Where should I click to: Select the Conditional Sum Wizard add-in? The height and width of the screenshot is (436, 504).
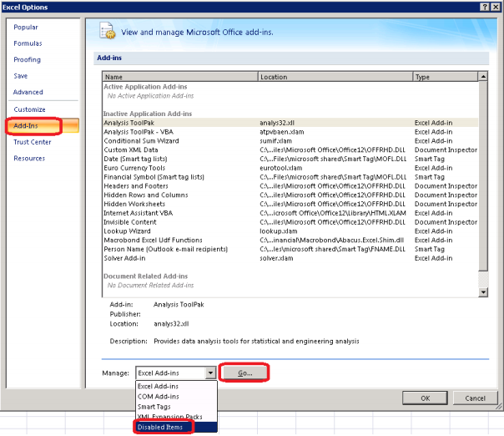290,141
